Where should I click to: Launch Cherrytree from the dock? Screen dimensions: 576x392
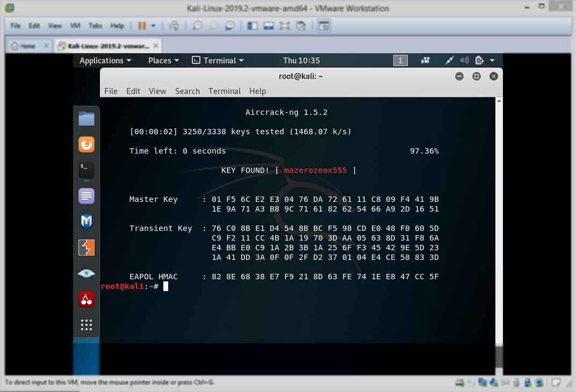(87, 299)
